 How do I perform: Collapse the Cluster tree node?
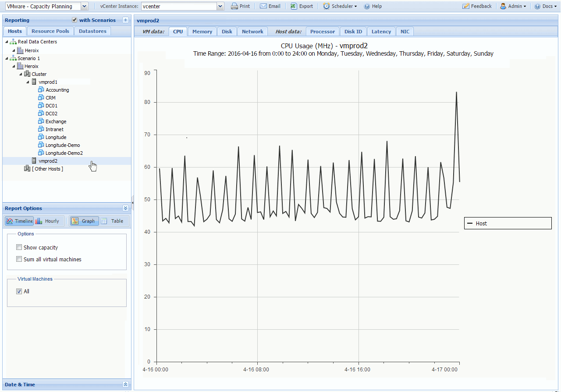point(21,74)
